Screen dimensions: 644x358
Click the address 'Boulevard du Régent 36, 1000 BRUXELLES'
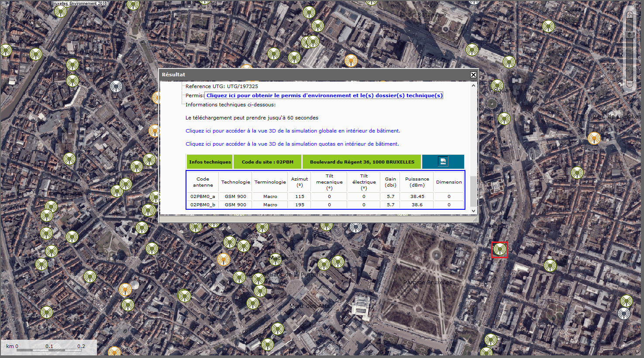point(362,162)
